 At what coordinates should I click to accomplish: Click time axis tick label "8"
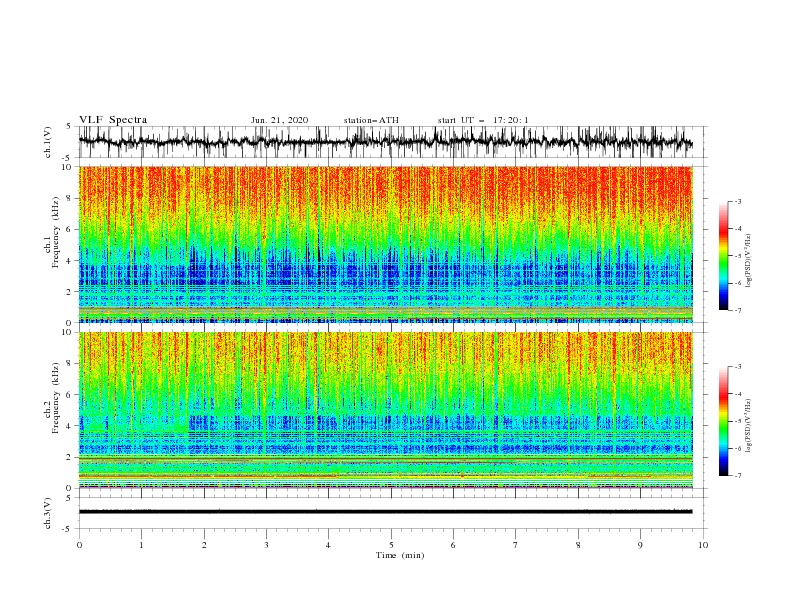coord(578,545)
